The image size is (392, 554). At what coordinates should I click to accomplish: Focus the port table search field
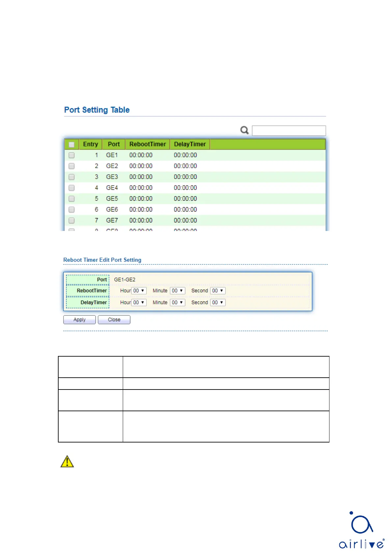289,131
